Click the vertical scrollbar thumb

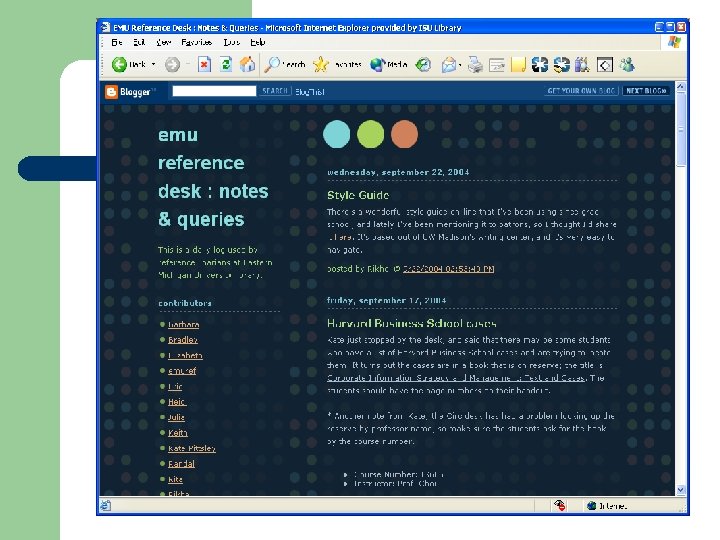click(x=681, y=130)
